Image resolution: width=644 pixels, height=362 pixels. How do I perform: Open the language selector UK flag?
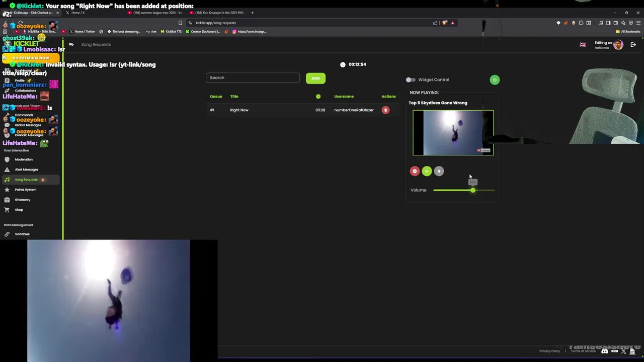click(x=583, y=45)
